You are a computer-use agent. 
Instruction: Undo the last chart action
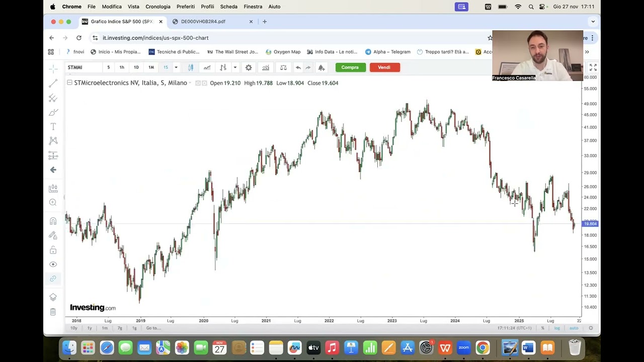(x=298, y=67)
